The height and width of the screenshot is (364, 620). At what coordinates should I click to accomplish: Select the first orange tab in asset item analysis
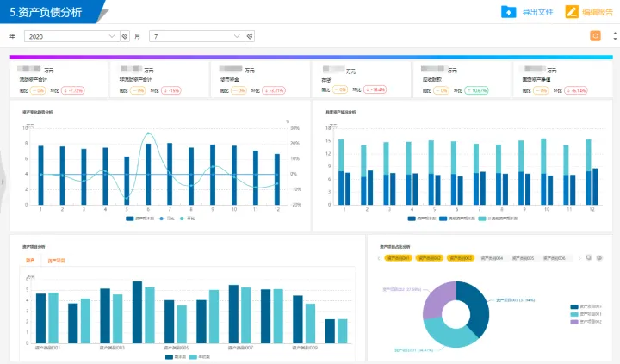[x=30, y=261]
